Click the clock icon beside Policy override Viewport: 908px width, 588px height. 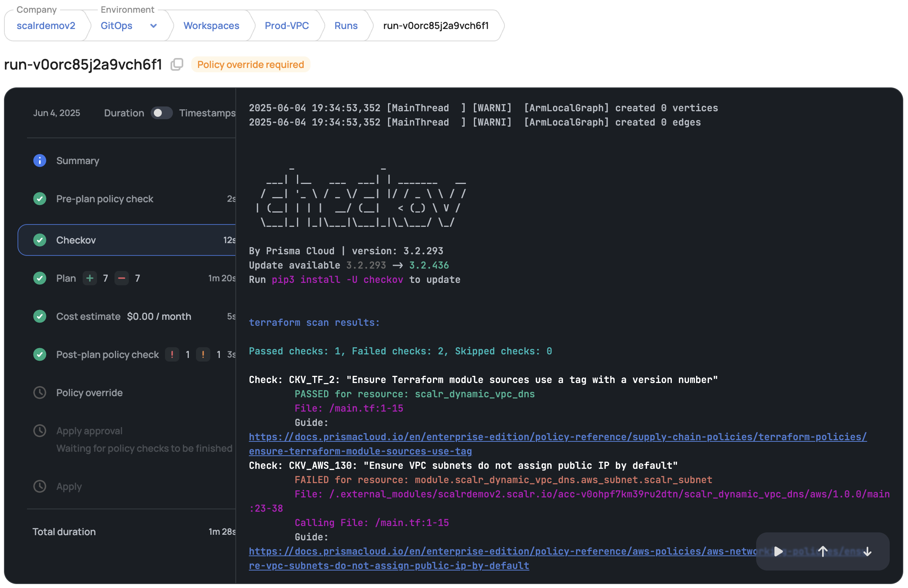click(x=40, y=393)
